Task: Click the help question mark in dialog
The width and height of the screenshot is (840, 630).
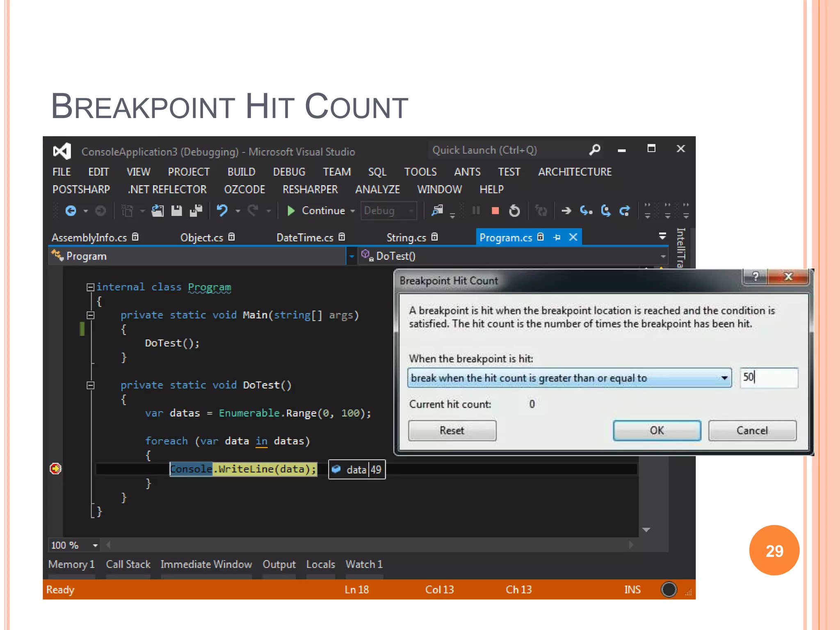Action: point(755,277)
